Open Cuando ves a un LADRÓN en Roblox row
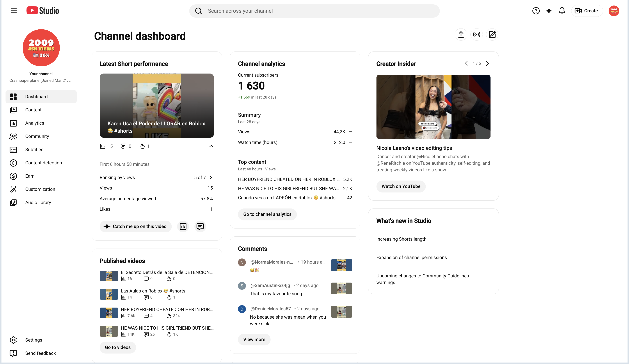 [295, 198]
